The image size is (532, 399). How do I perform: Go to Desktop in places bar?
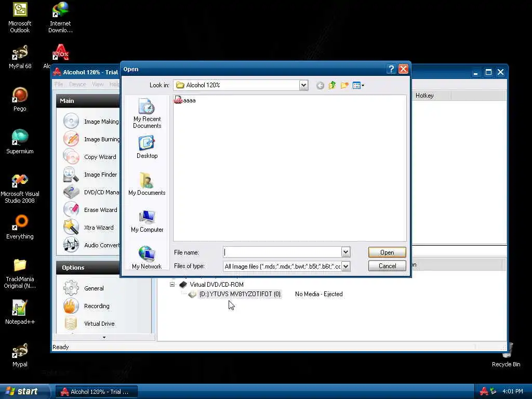(147, 147)
